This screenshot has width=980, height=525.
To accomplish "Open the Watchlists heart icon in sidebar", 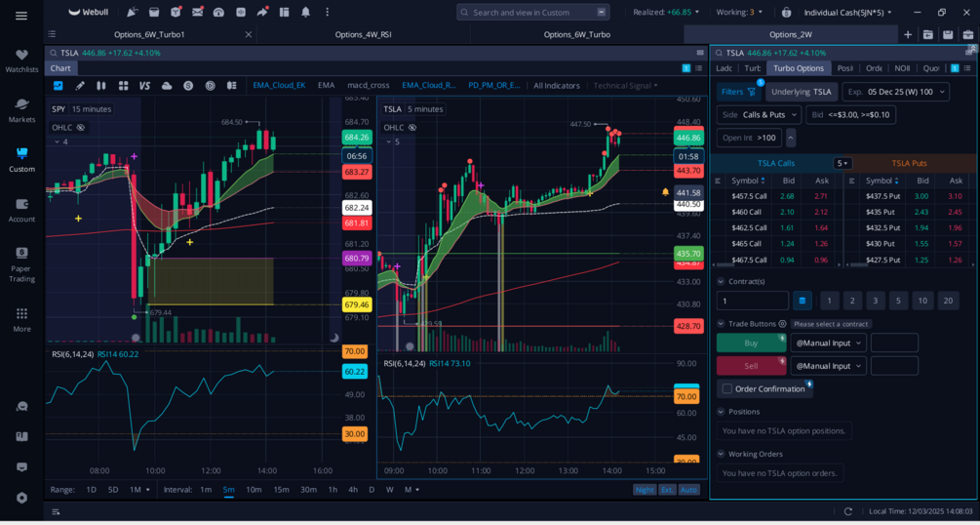I will pos(21,55).
